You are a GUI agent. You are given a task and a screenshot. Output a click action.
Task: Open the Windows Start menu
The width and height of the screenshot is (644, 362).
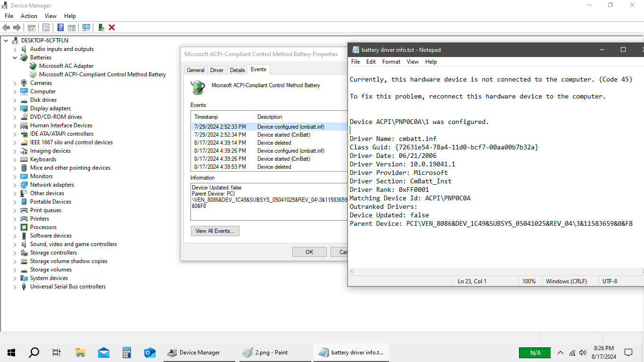coord(11,353)
